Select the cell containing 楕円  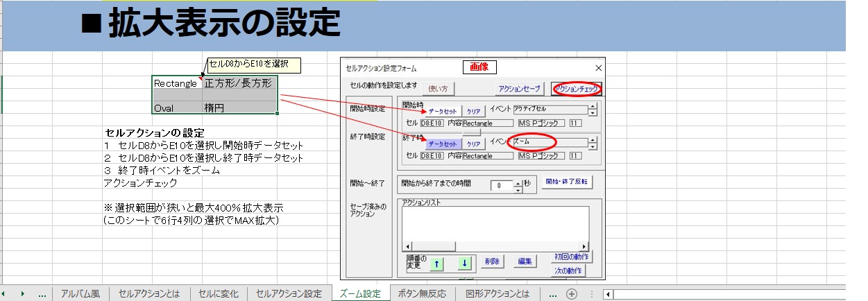240,108
